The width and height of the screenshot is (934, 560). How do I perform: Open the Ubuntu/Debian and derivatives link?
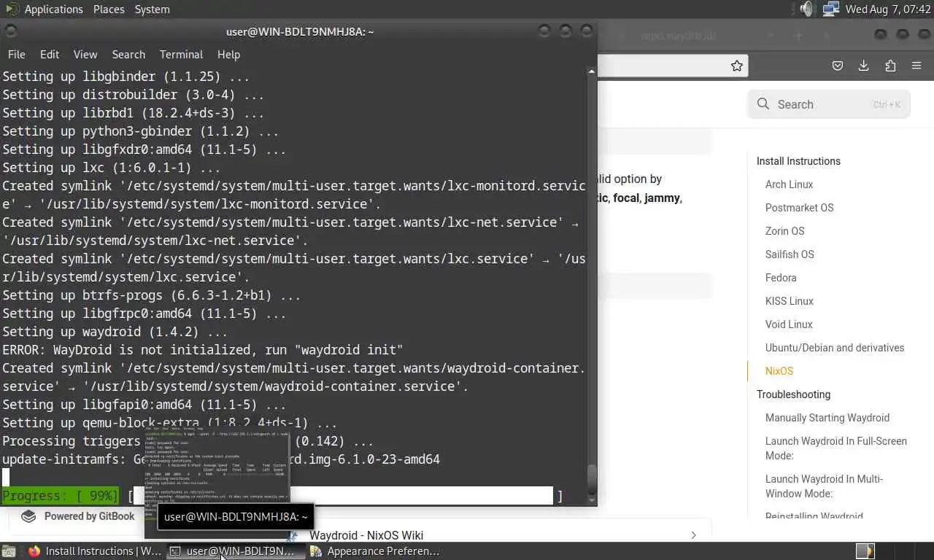[x=835, y=348]
